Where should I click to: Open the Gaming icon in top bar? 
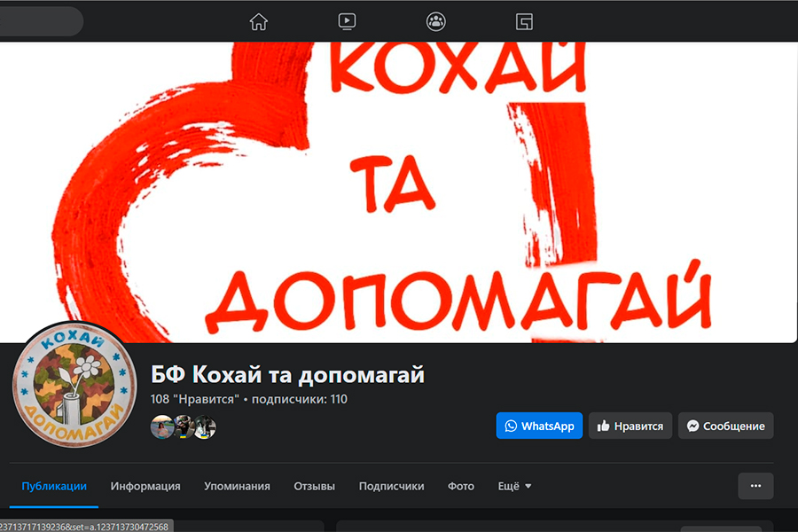tap(524, 21)
